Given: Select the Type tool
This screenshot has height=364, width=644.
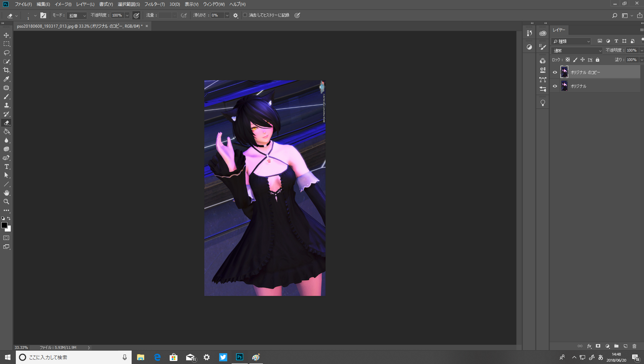Looking at the screenshot, I should 6,166.
